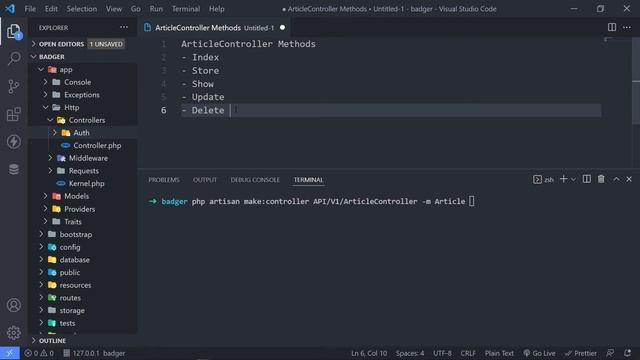Open Source Control view icon
Screen dimensions: 640x360
(x=14, y=87)
